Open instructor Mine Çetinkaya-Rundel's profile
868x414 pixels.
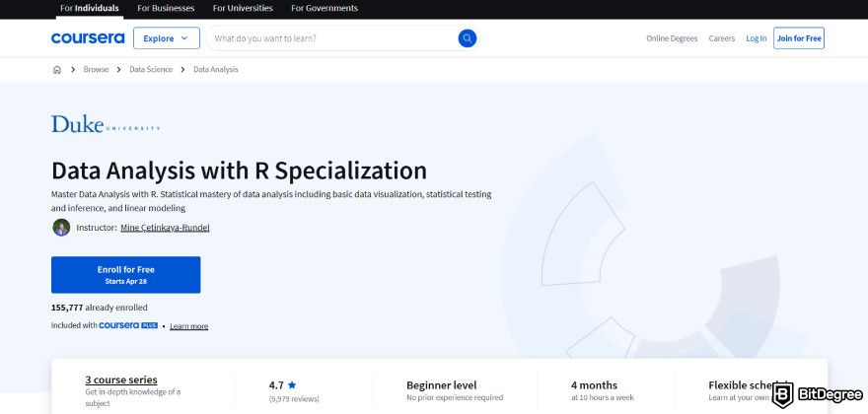tap(165, 228)
